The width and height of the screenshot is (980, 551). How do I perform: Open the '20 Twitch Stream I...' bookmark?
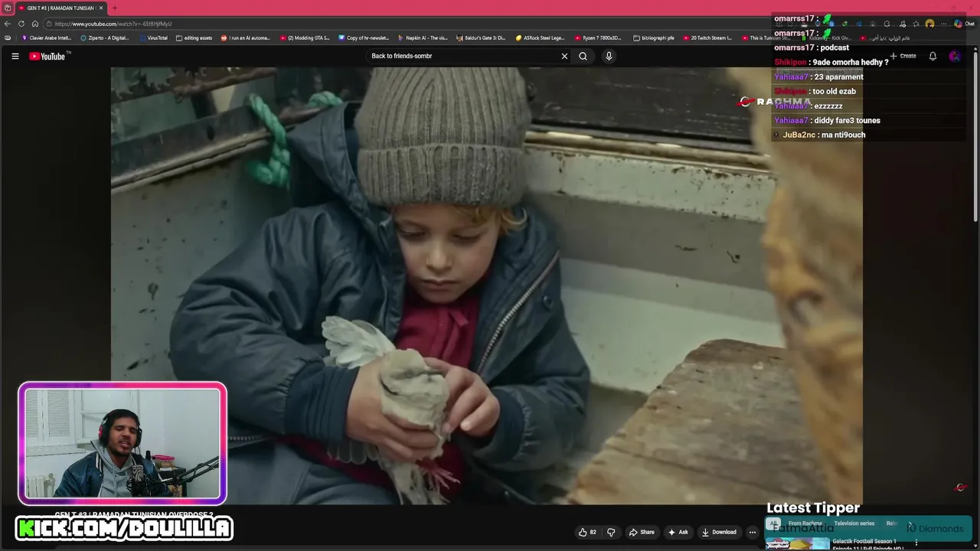coord(707,37)
